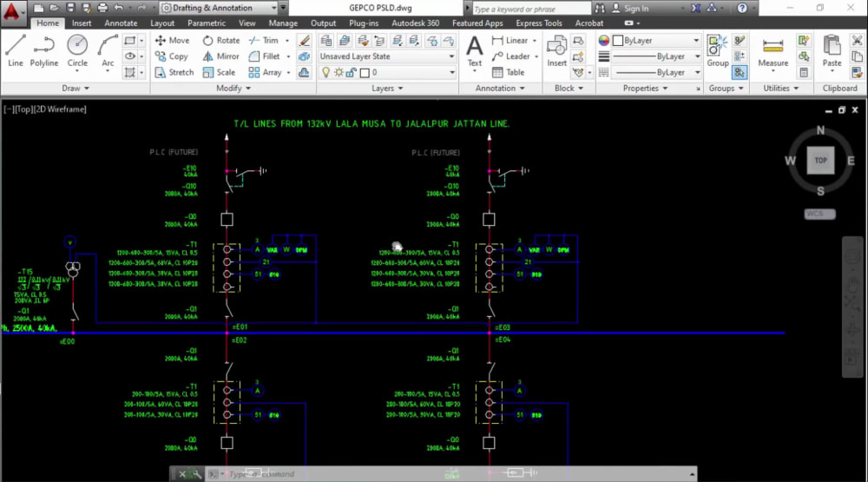Open the Help question mark icon

pyautogui.click(x=742, y=8)
